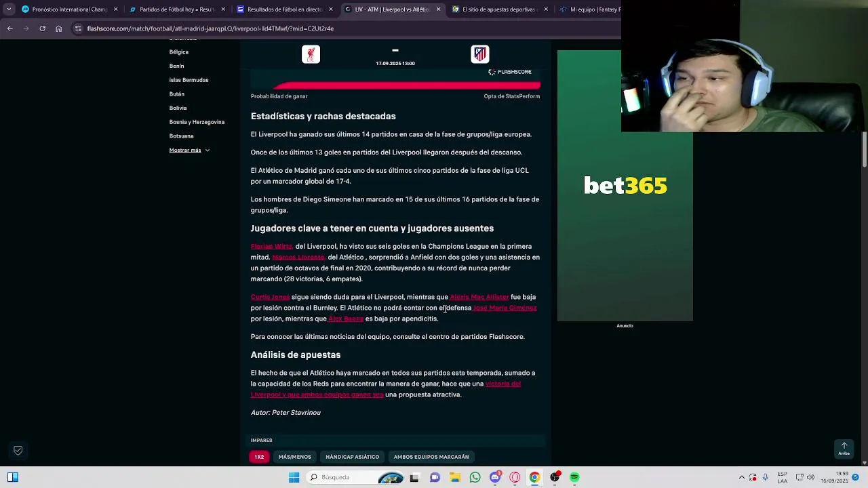868x488 pixels.
Task: Click the page vertical scrollbar
Action: [864, 149]
